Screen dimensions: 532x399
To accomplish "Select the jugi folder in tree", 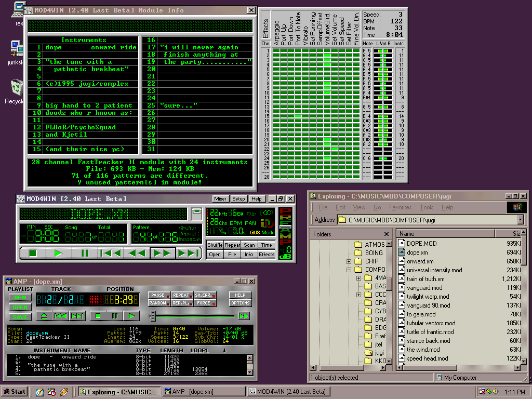I will [x=379, y=353].
